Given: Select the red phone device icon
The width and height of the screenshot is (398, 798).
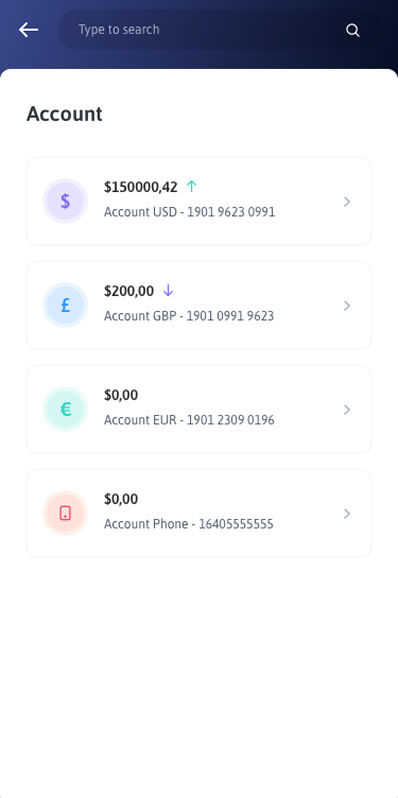Looking at the screenshot, I should tap(65, 513).
